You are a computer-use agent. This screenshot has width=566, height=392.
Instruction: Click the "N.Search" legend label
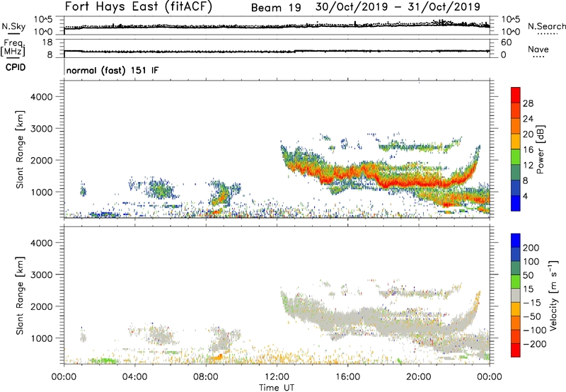click(x=547, y=26)
